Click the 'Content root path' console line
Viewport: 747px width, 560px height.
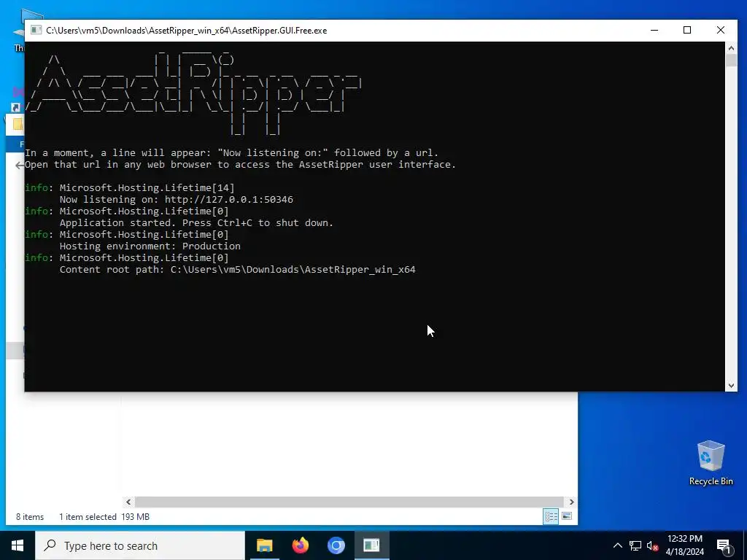point(237,270)
